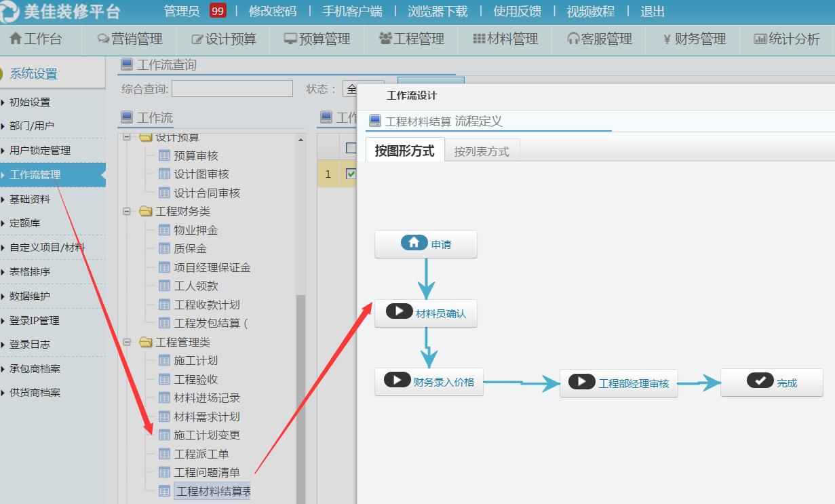Screen dimensions: 835x504
Task: Click the play icon on 工程部经理审核 node
Action: [x=581, y=382]
